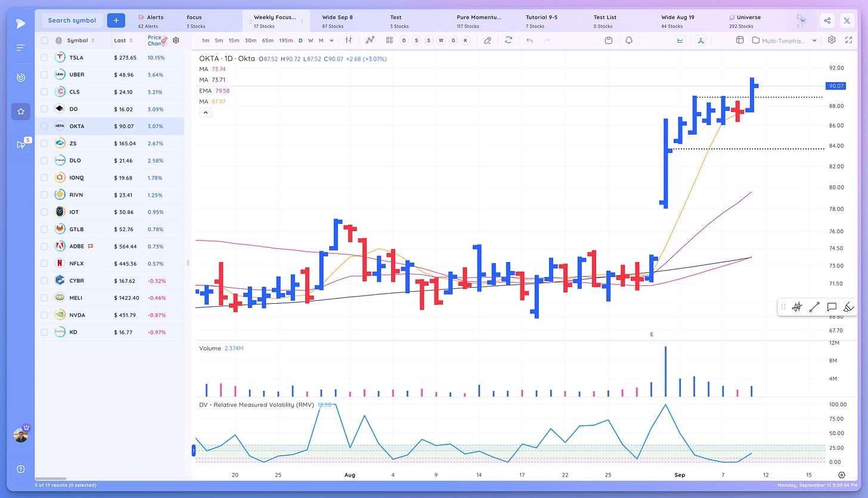Open the Weekly Focus tab options dots
868x498 pixels.
tap(302, 21)
